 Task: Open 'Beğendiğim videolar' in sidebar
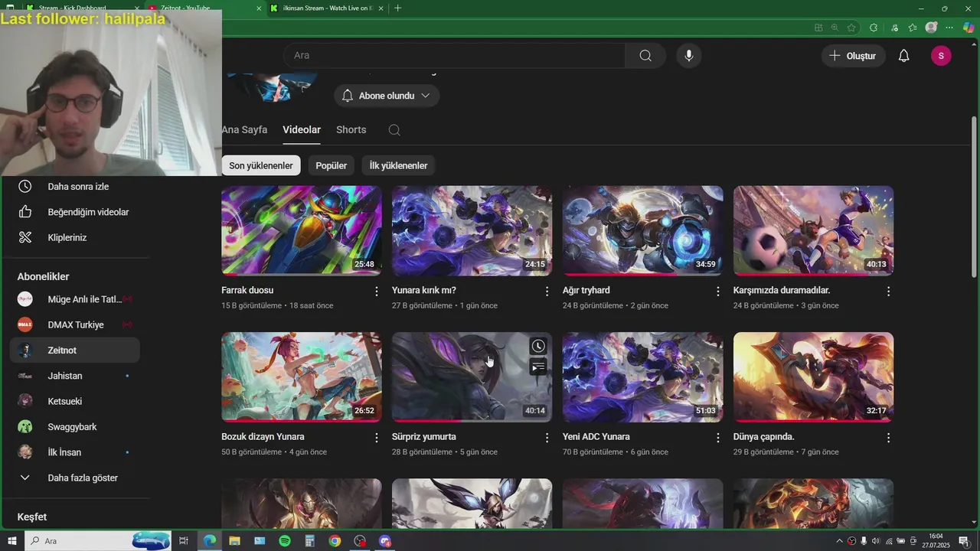point(74,212)
